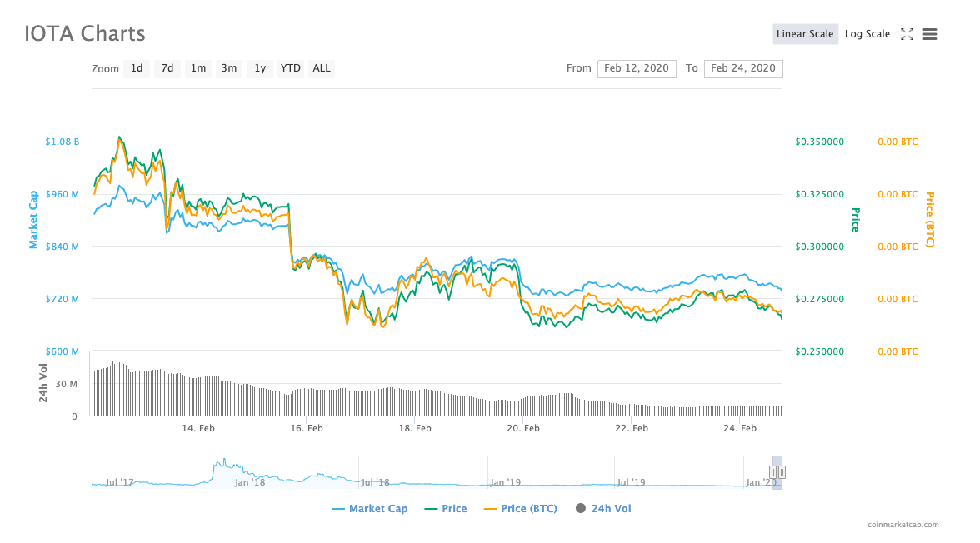The height and width of the screenshot is (543, 980).
Task: Click the $1.08 B axis value
Action: click(62, 142)
